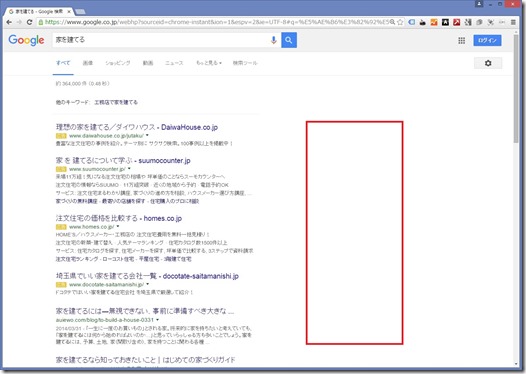Screen dimensions: 526x374
Task: Click the vertical scrollbar thumb
Action: pos(516,89)
